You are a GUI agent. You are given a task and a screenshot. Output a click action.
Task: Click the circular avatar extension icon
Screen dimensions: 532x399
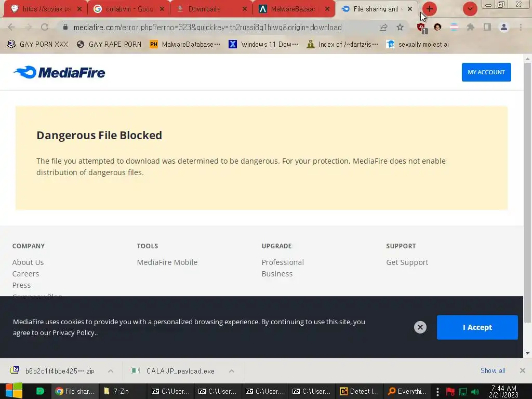pyautogui.click(x=437, y=27)
